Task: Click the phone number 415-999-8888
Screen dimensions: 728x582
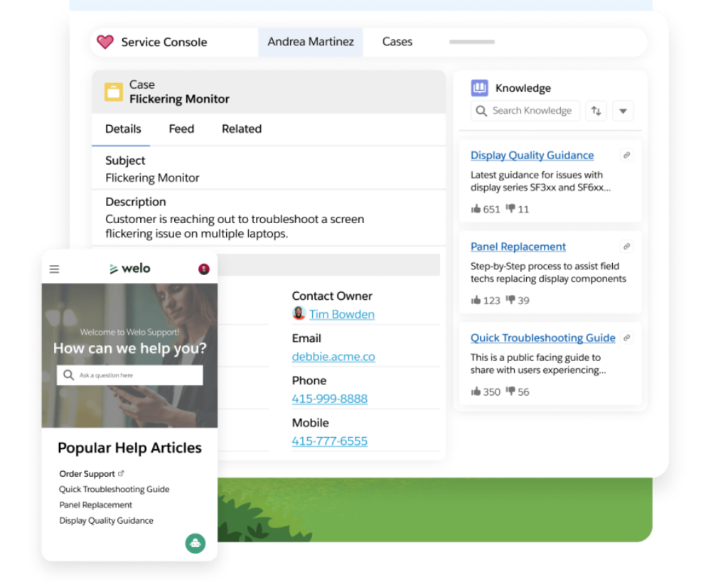Action: click(330, 399)
